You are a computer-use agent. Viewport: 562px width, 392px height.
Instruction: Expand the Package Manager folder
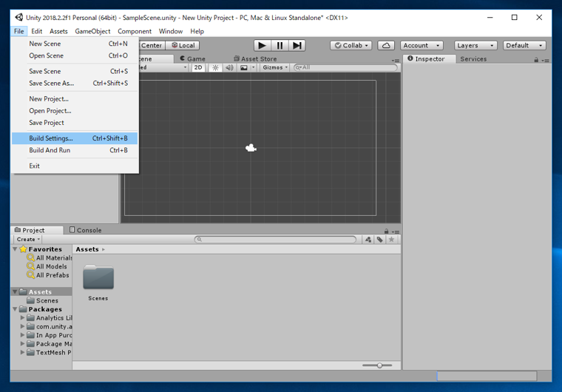click(x=22, y=344)
